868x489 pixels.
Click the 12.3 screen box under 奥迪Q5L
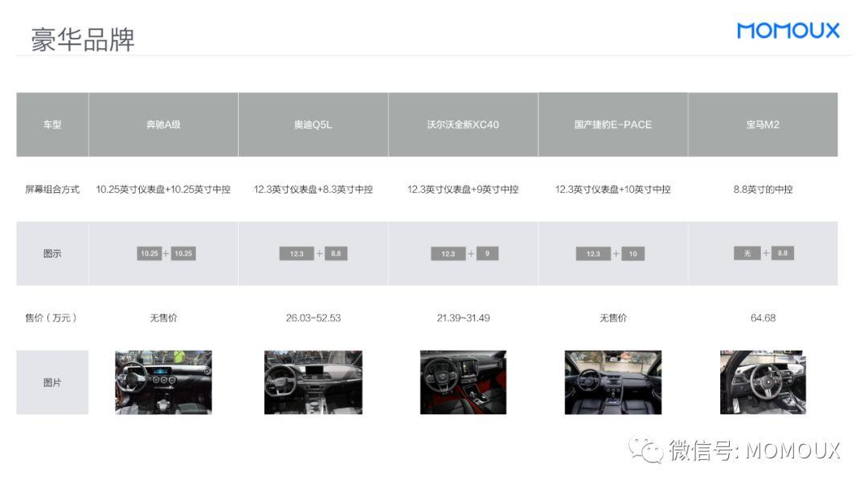(x=297, y=253)
